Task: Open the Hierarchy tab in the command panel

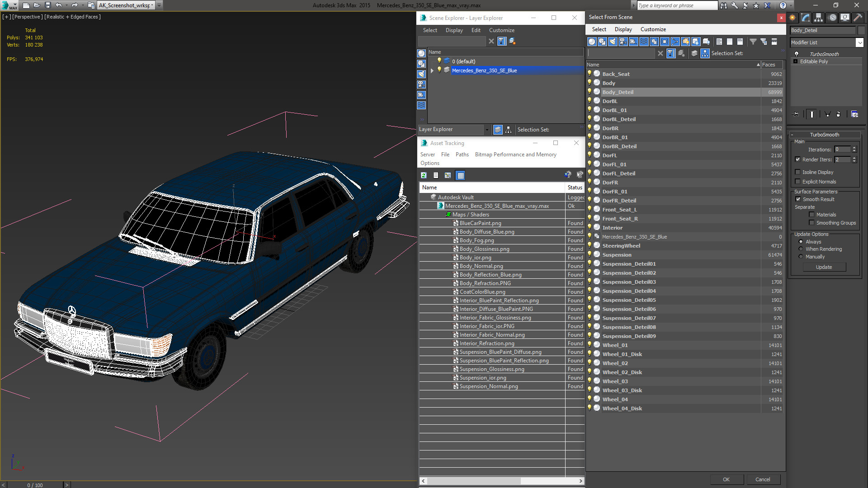Action: 818,18
